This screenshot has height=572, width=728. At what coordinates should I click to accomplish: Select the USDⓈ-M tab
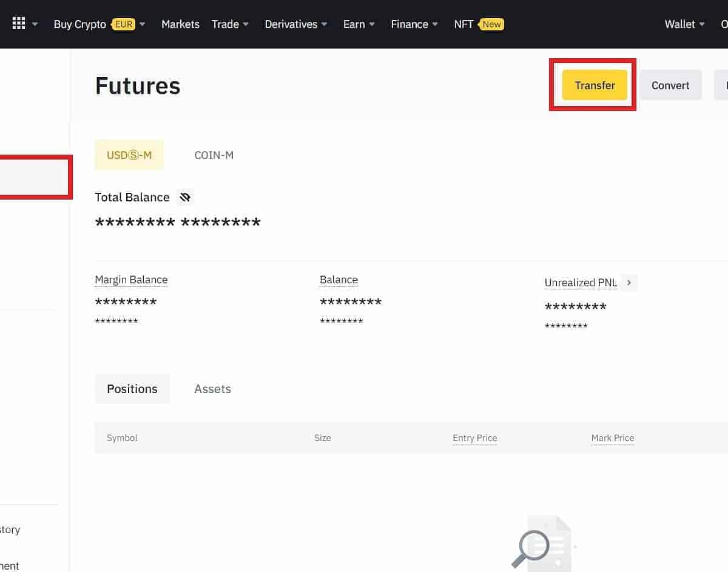(129, 155)
